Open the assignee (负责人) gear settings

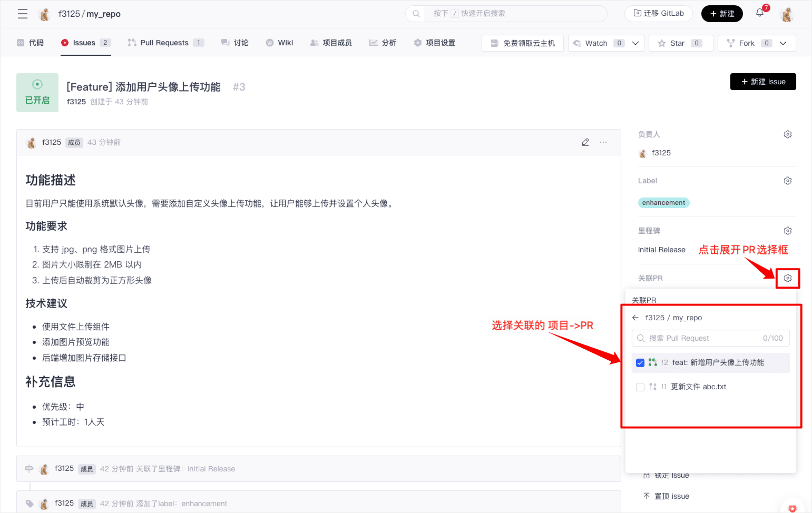[787, 134]
